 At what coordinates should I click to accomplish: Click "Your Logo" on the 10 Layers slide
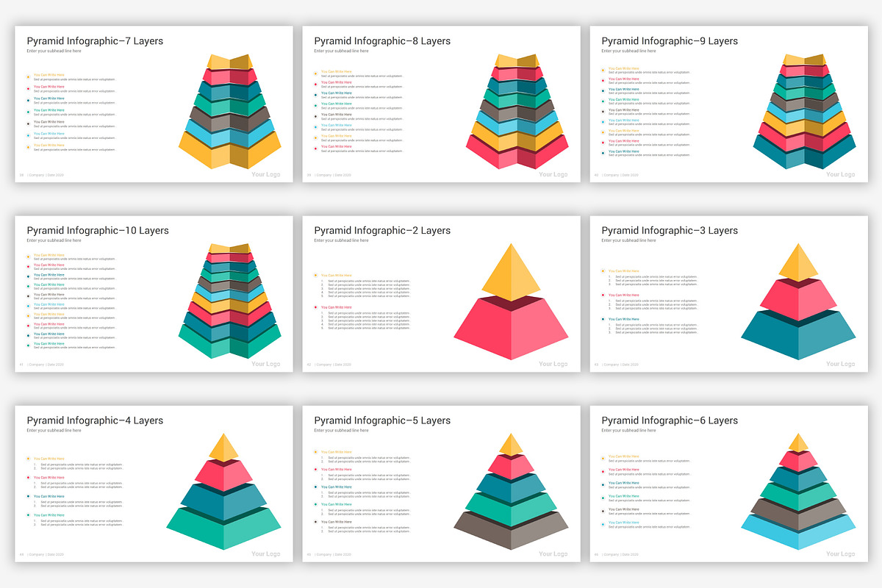265,365
